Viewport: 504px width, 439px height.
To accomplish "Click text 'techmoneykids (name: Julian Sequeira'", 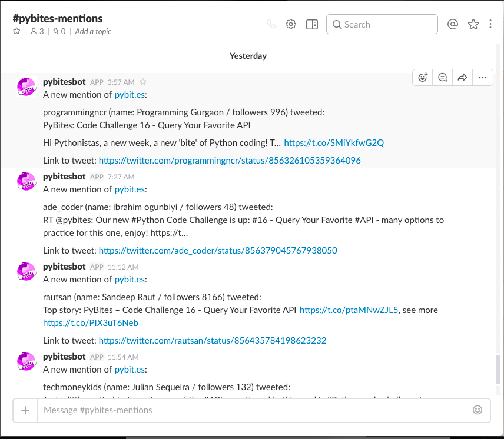I will tap(116, 387).
